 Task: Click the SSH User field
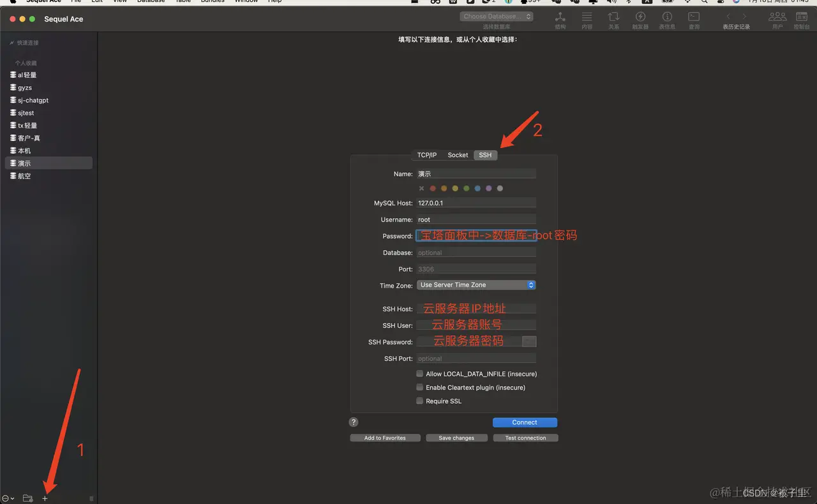click(x=476, y=325)
